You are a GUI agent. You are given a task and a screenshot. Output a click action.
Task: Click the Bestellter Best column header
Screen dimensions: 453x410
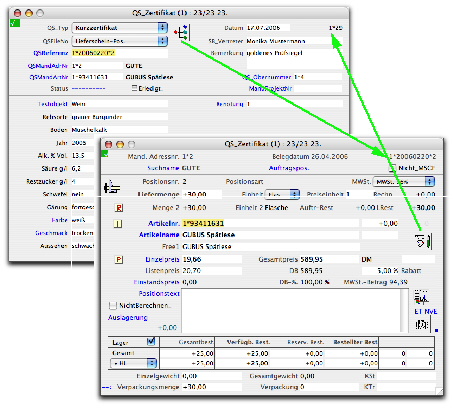tap(355, 342)
